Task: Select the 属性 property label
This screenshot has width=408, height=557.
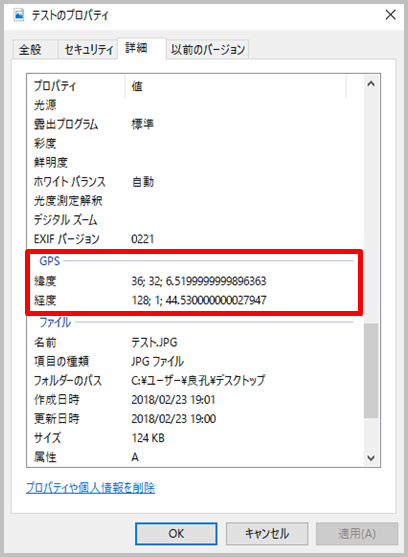Action: tap(45, 457)
